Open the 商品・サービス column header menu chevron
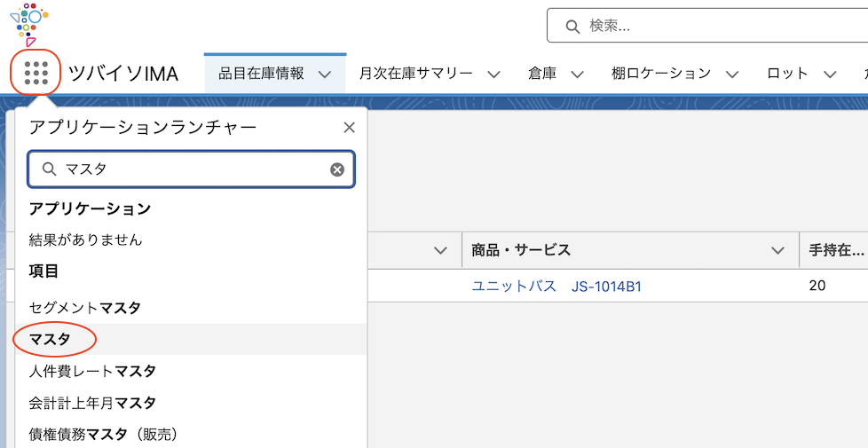The image size is (868, 448). coord(777,250)
